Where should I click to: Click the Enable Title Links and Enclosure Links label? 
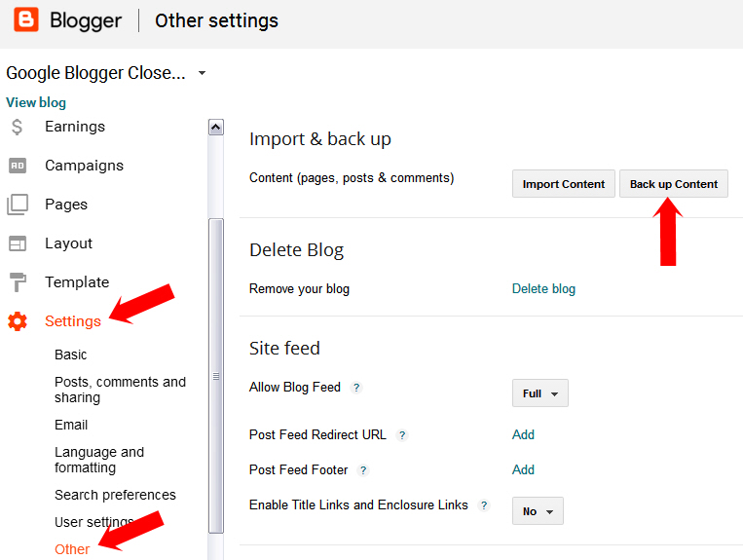pos(358,504)
